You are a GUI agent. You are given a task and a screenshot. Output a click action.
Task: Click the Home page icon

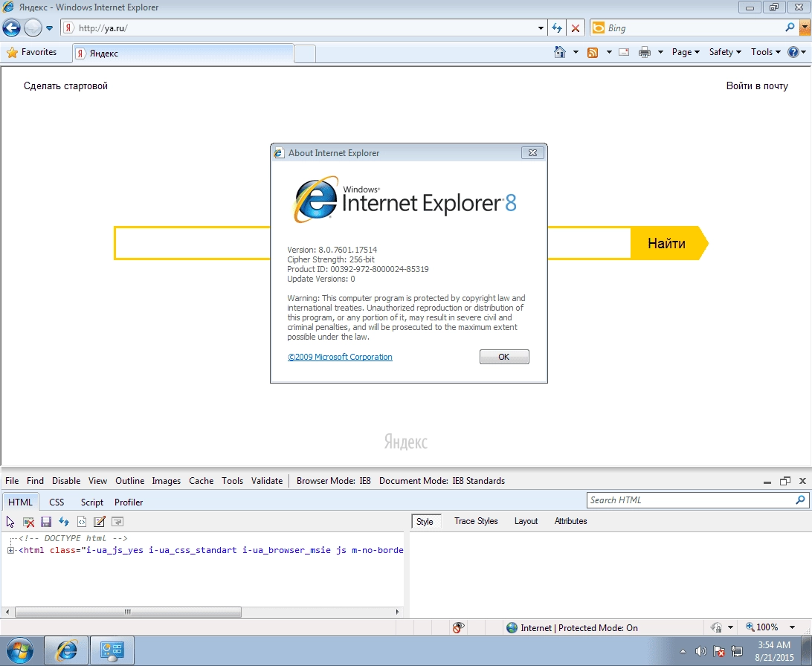pyautogui.click(x=560, y=52)
